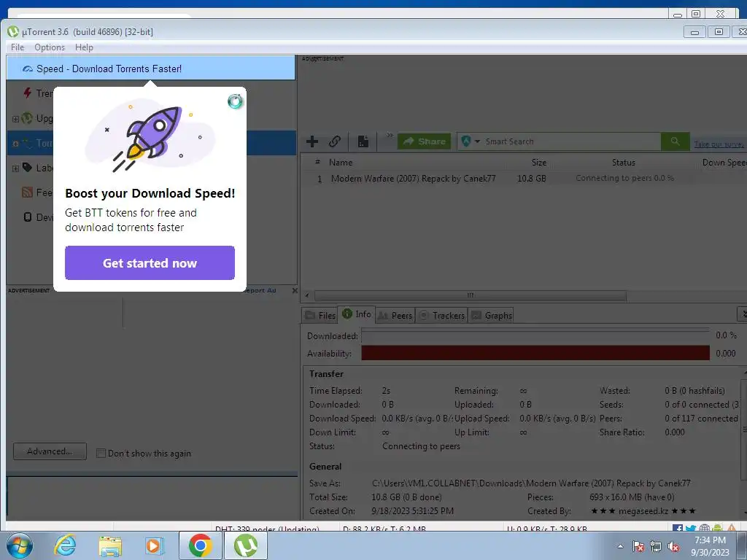The height and width of the screenshot is (560, 747).
Task: Click the scrollbar left arrow of torrent list
Action: coord(307,295)
